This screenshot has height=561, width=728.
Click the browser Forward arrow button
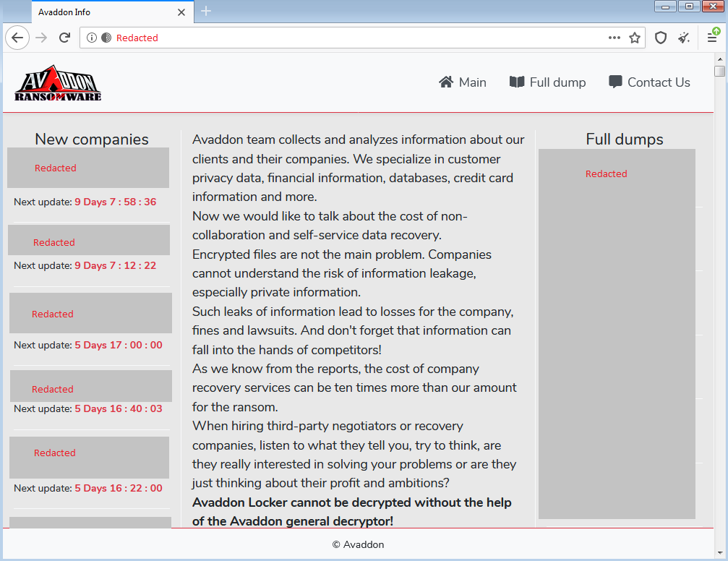tap(42, 38)
